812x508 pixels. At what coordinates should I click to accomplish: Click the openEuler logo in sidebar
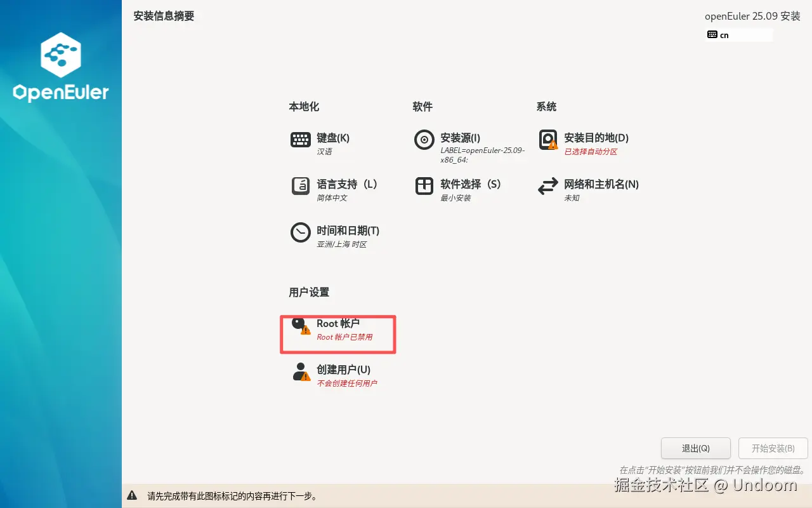point(61,67)
